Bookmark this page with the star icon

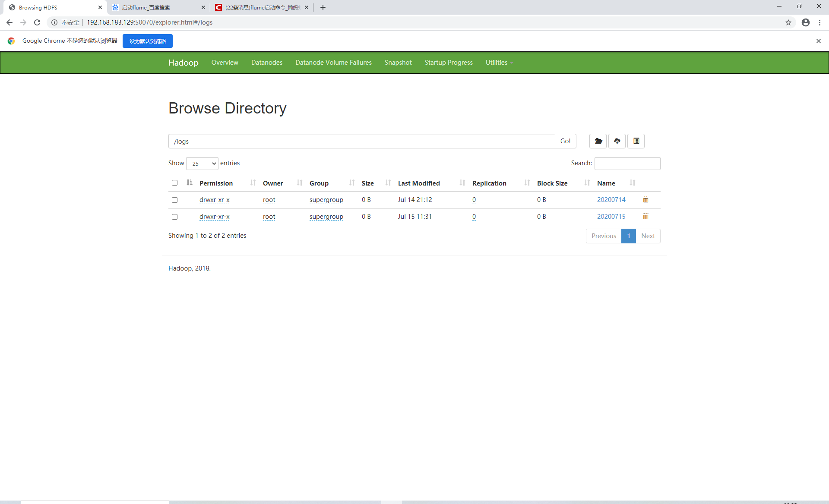[788, 22]
